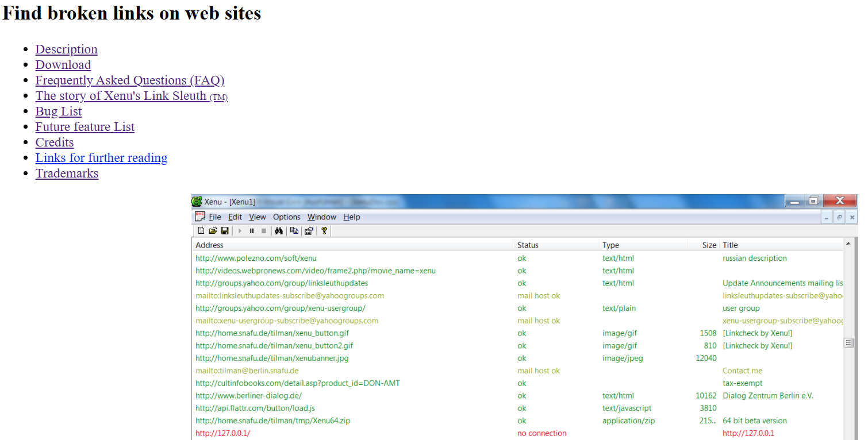Click the document icon left of File menu
The image size is (868, 440).
tap(199, 217)
